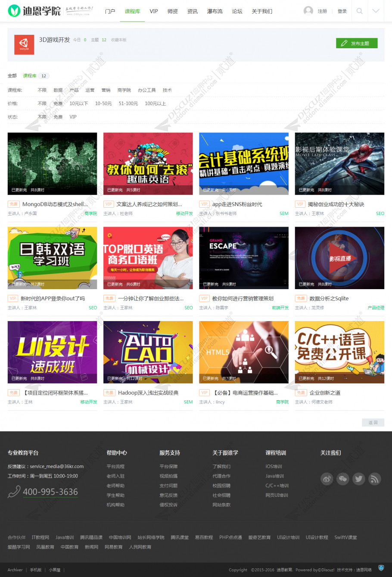Viewport: 392px width, 577px height.
Task: Open the UI设计速成班 thumbnail
Action: [53, 352]
